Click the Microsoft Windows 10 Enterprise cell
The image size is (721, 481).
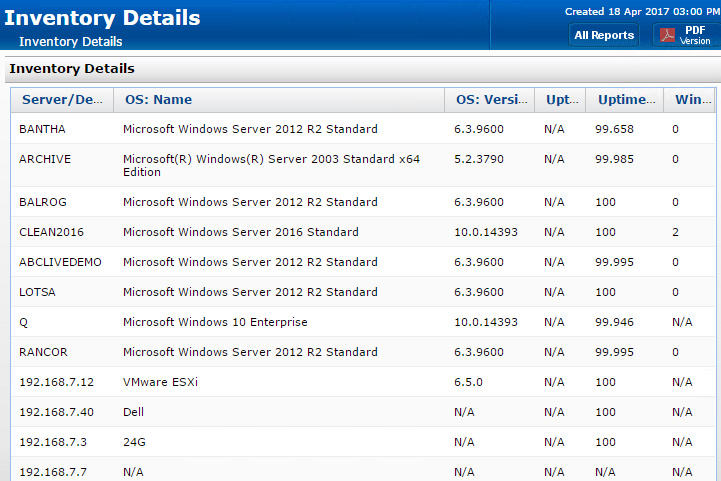point(215,322)
